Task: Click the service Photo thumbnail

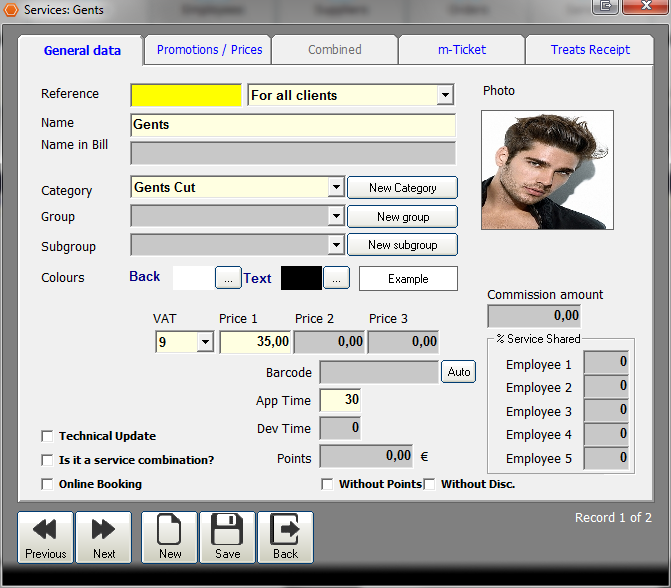Action: click(547, 170)
